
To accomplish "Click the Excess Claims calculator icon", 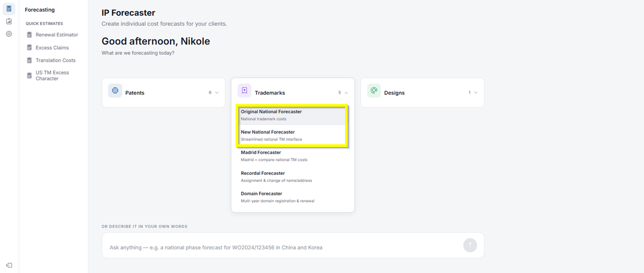I will [30, 48].
